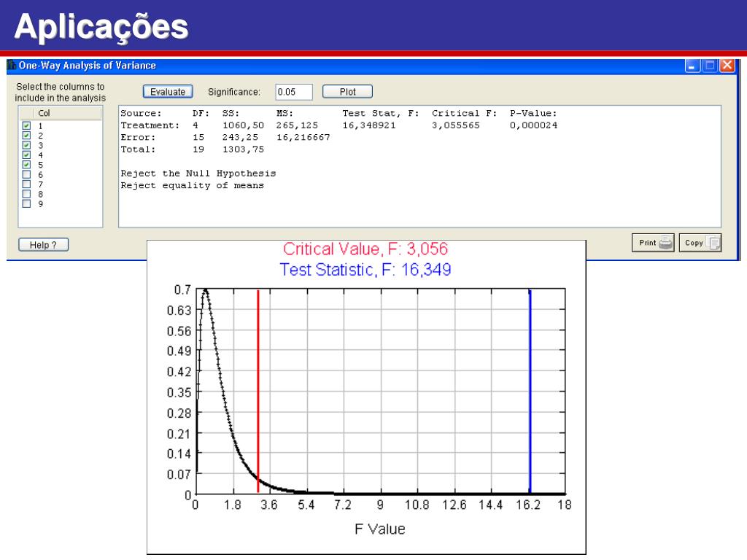This screenshot has width=747, height=560.
Task: Uncheck column 3 in the list
Action: pos(27,145)
